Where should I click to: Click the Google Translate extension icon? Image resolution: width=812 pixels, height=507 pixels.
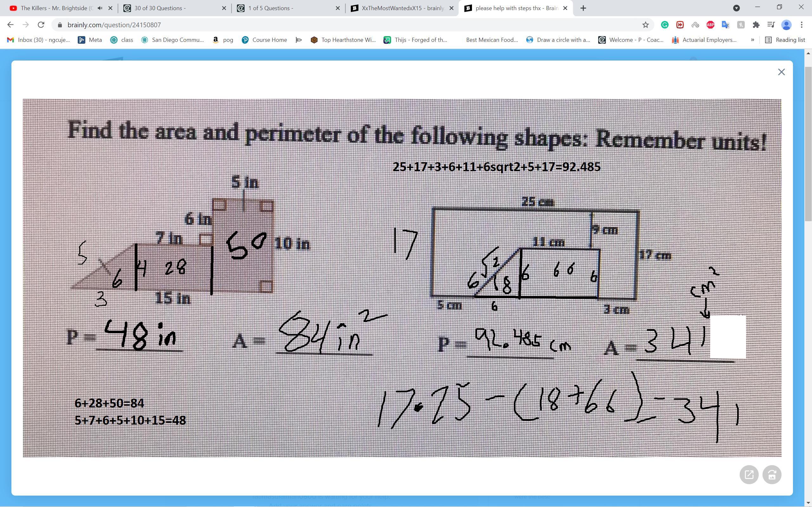[725, 25]
